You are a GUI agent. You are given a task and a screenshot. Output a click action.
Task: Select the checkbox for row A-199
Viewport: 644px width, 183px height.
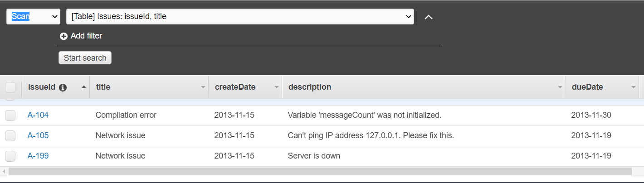pyautogui.click(x=10, y=156)
